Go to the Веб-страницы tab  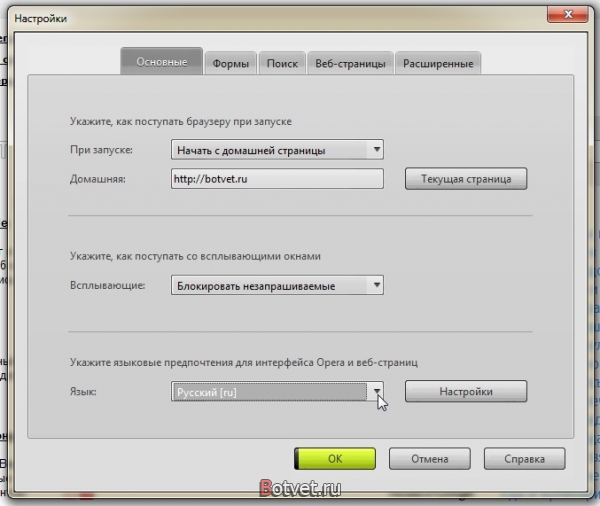point(350,64)
